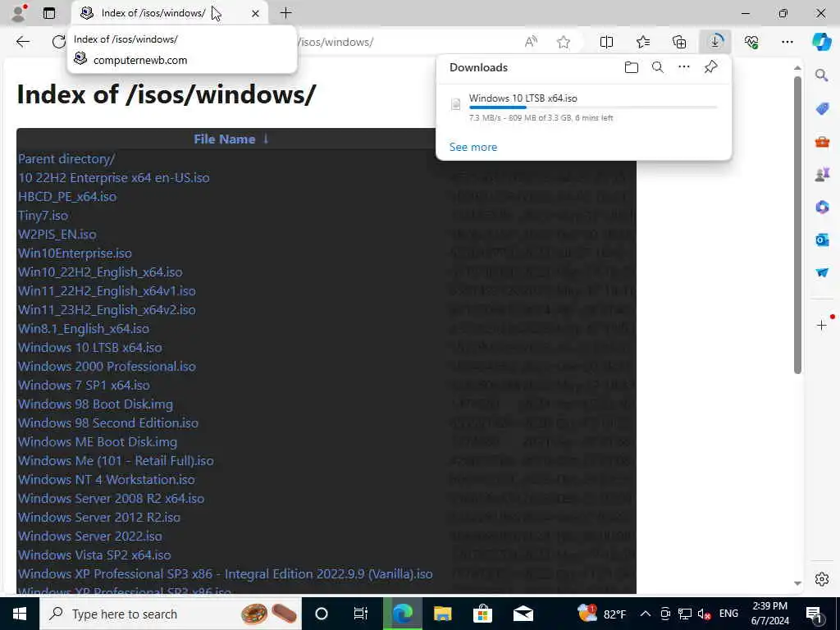Open the Edge profile avatar icon
This screenshot has width=840, height=630.
click(18, 13)
